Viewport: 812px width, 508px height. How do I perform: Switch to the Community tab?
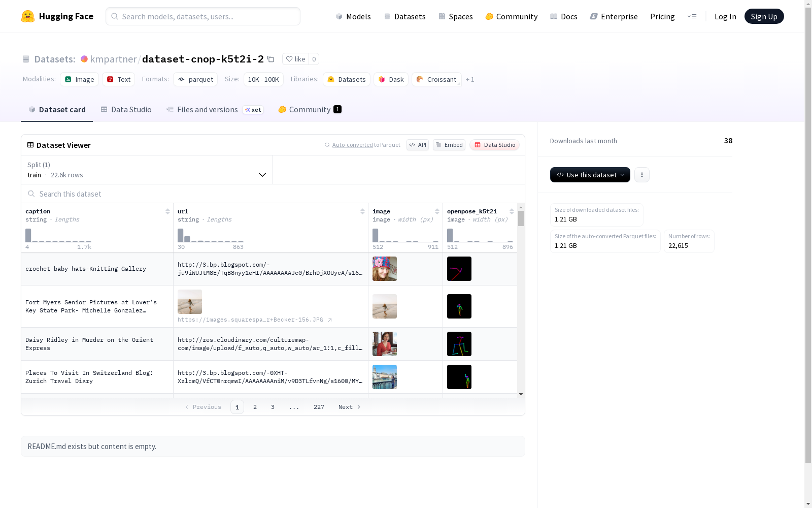(310, 110)
